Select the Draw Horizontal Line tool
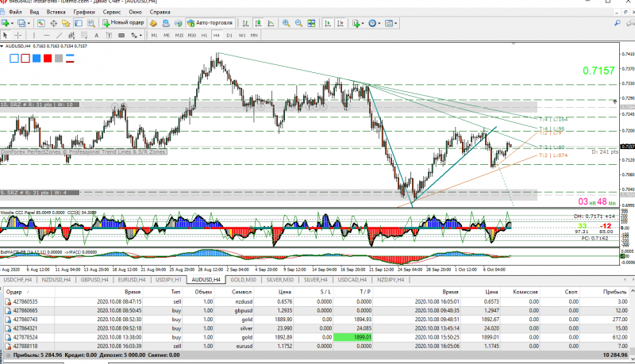The image size is (635, 364). pyautogui.click(x=47, y=36)
